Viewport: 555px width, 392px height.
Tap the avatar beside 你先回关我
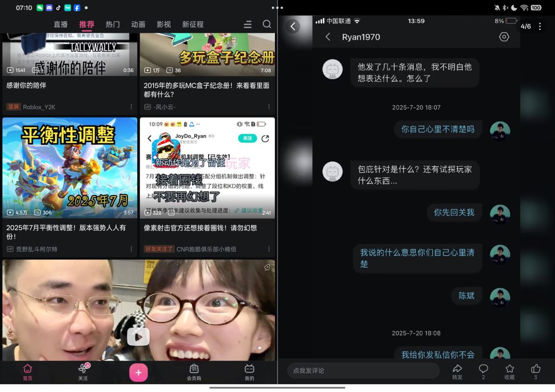500,214
